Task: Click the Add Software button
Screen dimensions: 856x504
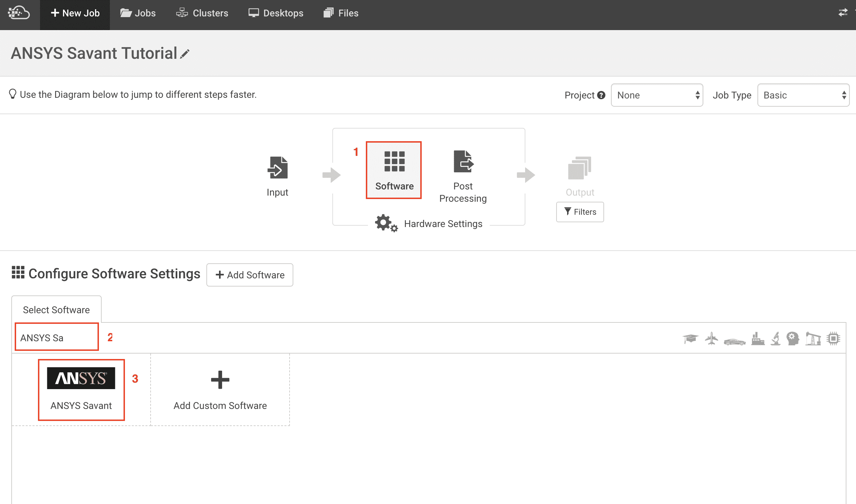Action: 250,275
